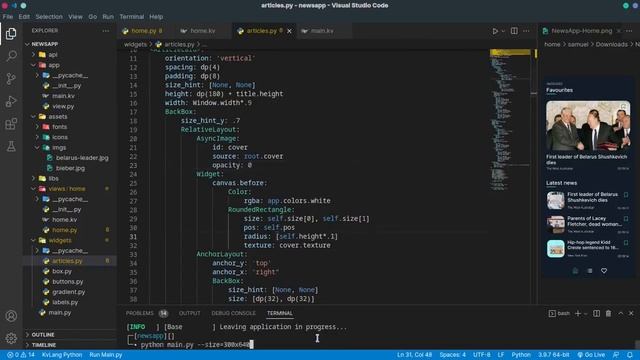Open the Explorer view in activity bar
This screenshot has width=640, height=360.
11,33
